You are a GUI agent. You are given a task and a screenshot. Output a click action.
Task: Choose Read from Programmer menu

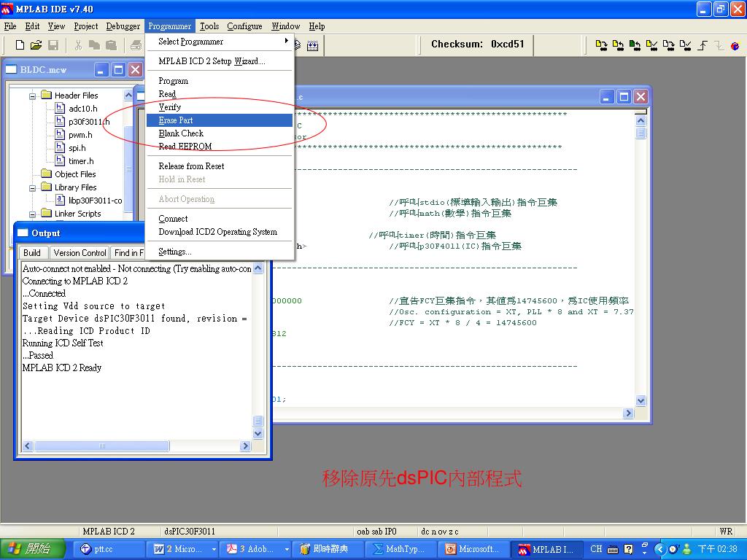coord(219,94)
